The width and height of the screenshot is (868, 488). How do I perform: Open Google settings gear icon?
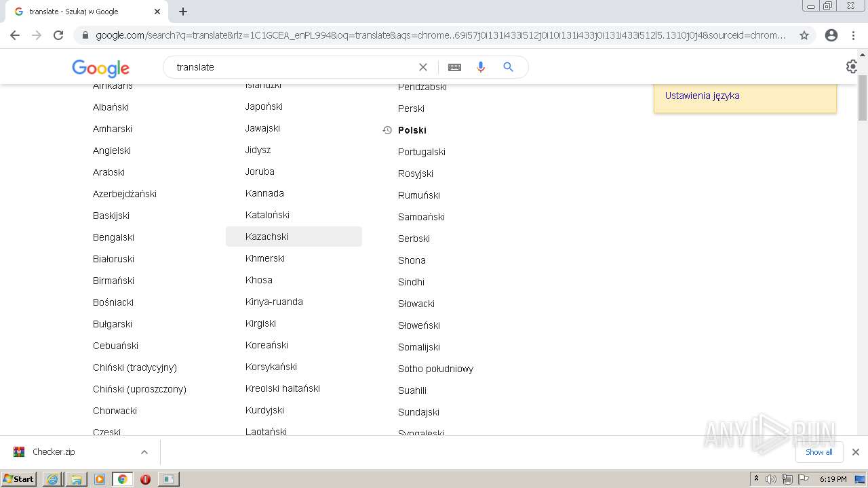click(x=852, y=66)
